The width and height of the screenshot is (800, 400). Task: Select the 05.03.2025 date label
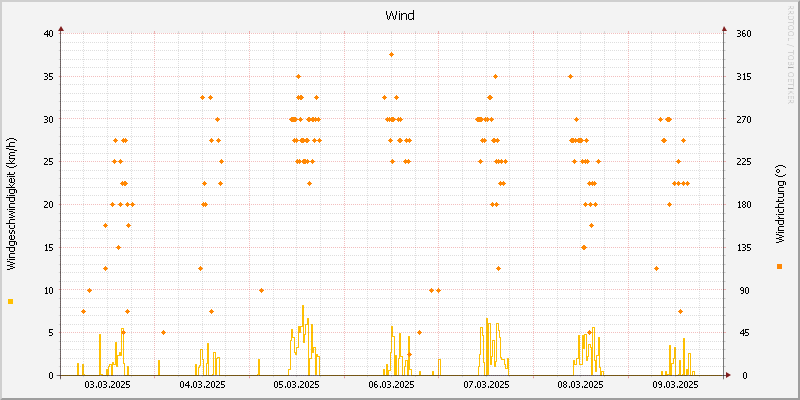[297, 385]
